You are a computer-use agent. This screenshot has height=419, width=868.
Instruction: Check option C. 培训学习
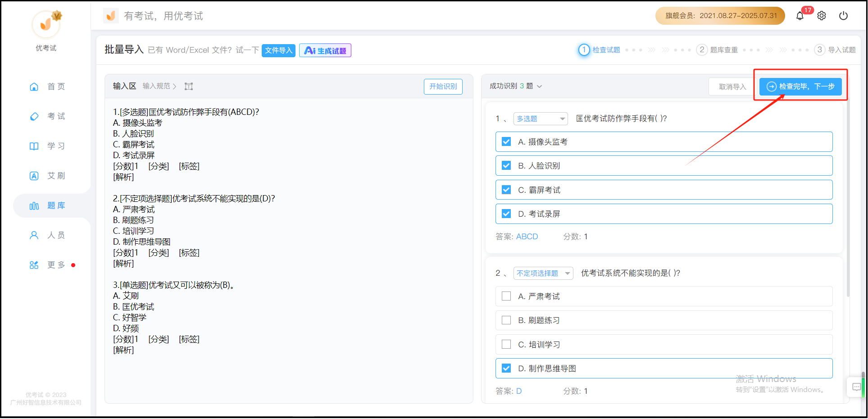click(506, 345)
